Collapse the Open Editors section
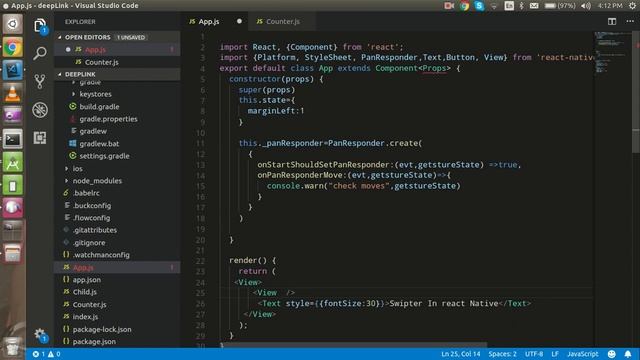This screenshot has width=640, height=360. pyautogui.click(x=117, y=37)
